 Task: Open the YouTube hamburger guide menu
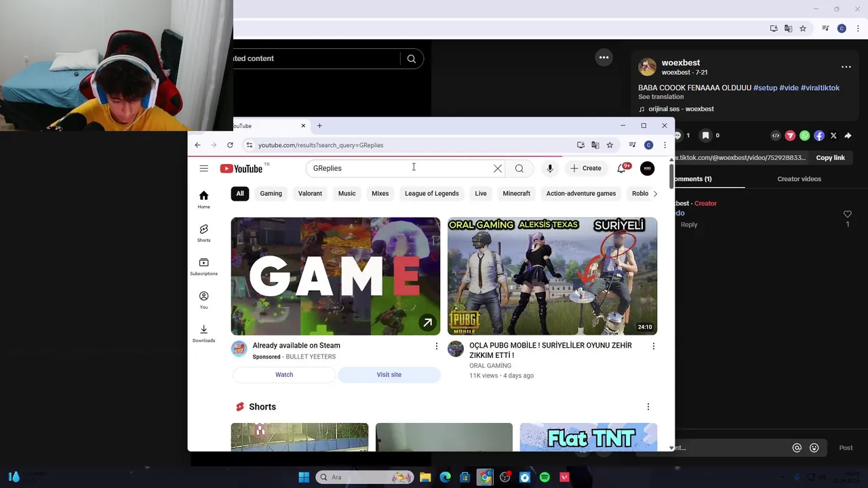click(203, 168)
